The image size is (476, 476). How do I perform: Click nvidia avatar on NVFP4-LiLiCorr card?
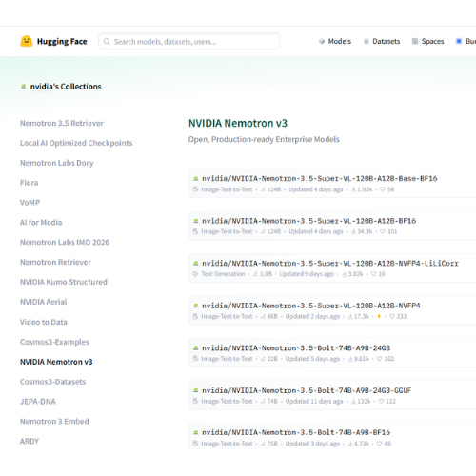tap(196, 264)
